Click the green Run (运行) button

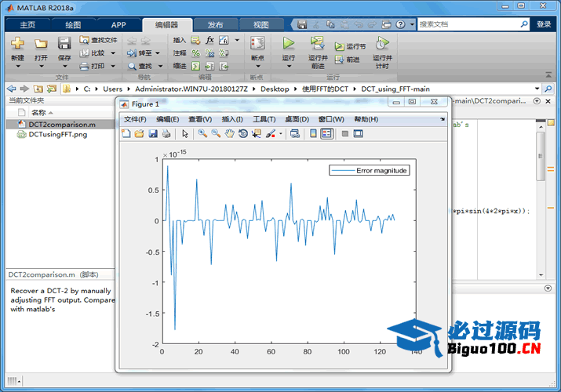288,44
